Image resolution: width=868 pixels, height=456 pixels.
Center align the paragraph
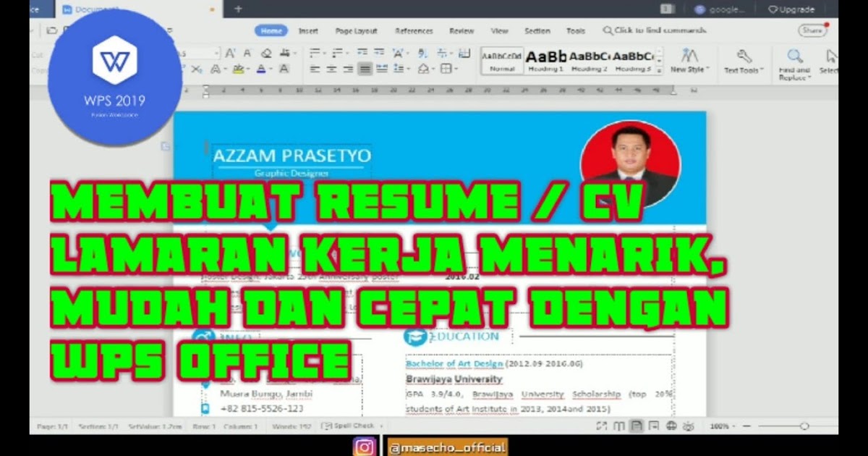point(331,69)
